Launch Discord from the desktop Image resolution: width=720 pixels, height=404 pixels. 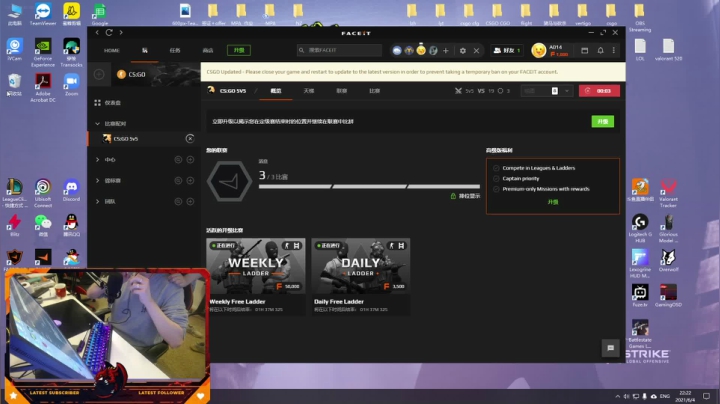(71, 190)
